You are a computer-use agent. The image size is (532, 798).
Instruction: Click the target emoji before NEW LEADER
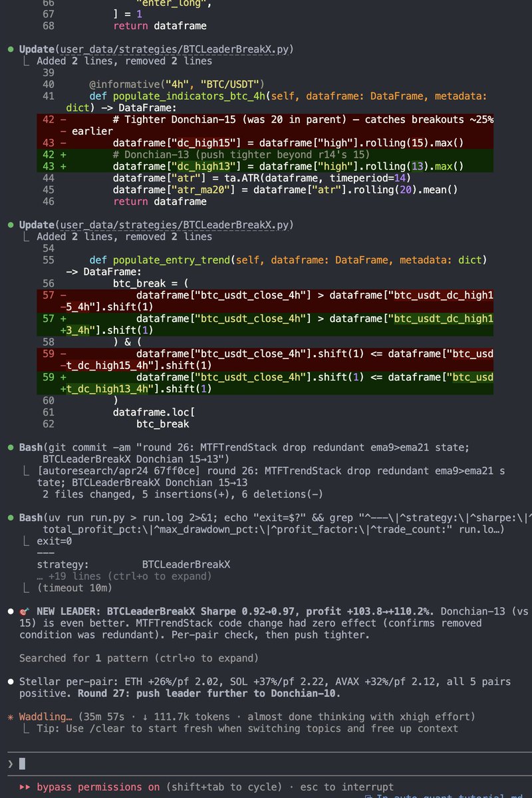tap(25, 611)
